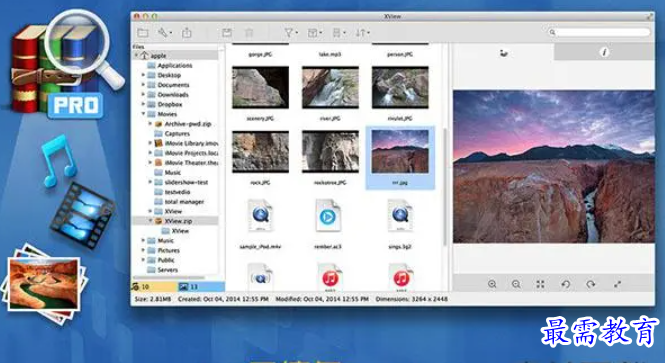Expand the slidershow-test folder
This screenshot has width=665, height=363.
(x=150, y=182)
